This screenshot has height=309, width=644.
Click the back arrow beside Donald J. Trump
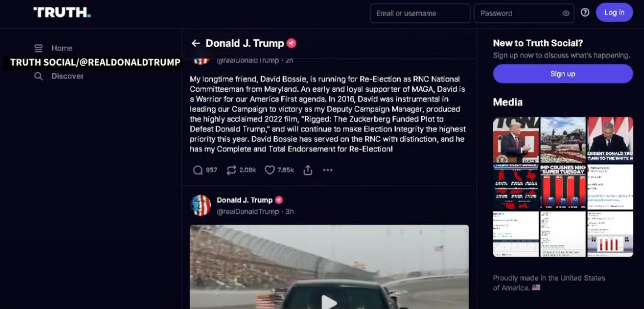point(196,43)
